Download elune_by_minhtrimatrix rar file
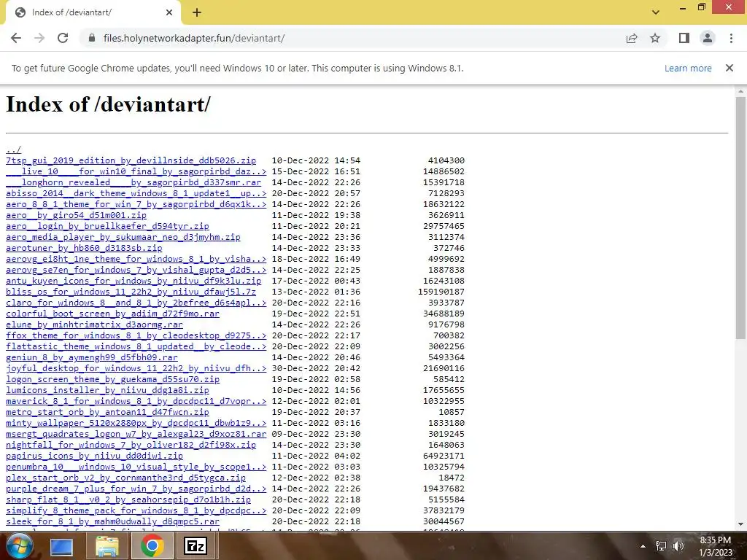747x560 pixels. 94,324
